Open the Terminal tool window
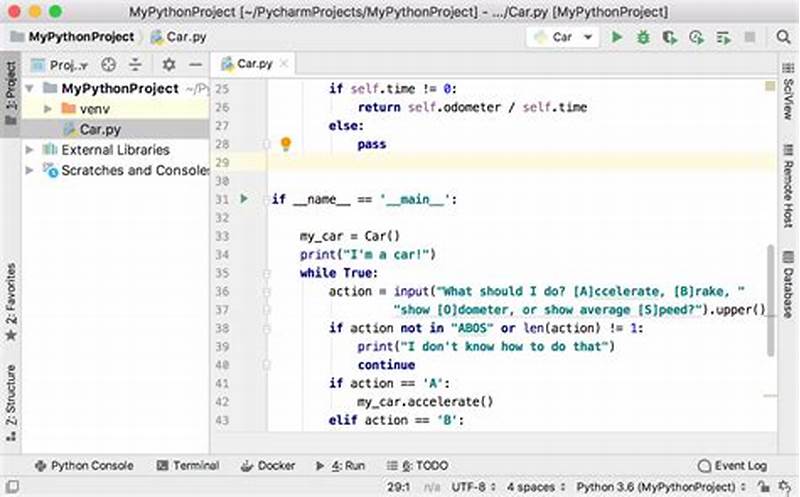This screenshot has height=497, width=800. click(188, 465)
